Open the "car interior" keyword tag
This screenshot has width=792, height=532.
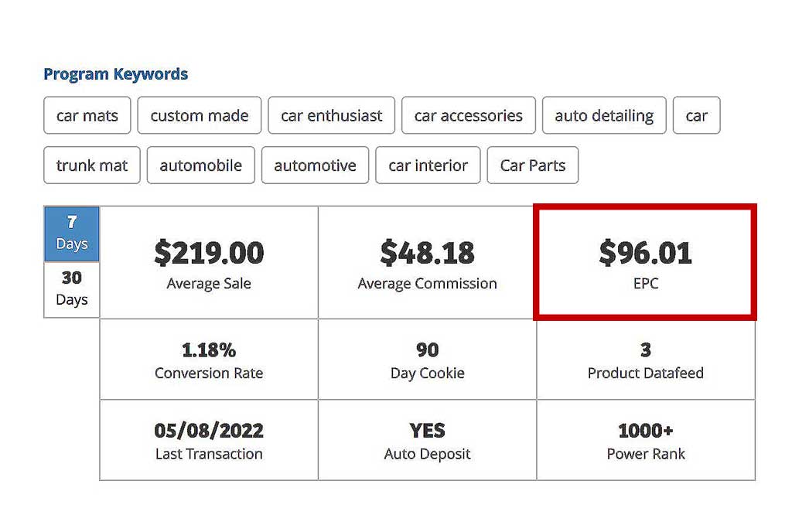tap(428, 165)
